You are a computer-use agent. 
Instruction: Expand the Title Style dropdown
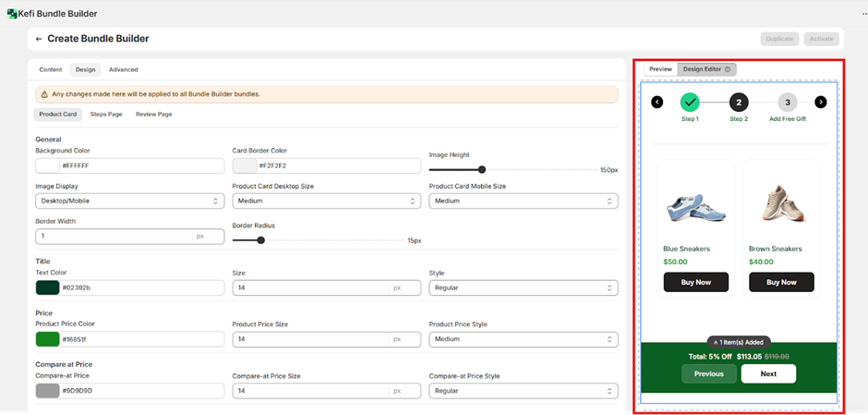pyautogui.click(x=523, y=287)
